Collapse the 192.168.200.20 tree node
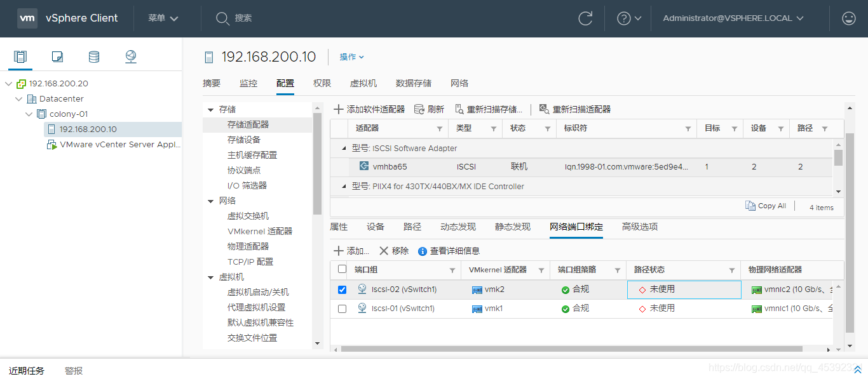868x379 pixels. pyautogui.click(x=8, y=84)
